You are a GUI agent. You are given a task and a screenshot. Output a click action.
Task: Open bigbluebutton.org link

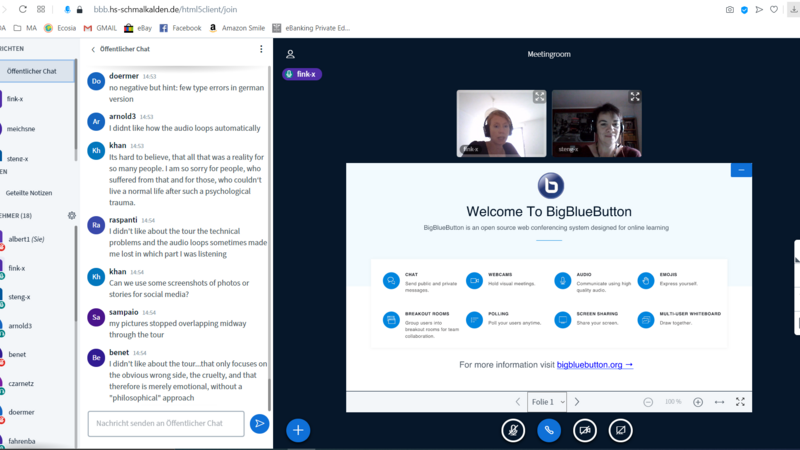click(x=595, y=365)
